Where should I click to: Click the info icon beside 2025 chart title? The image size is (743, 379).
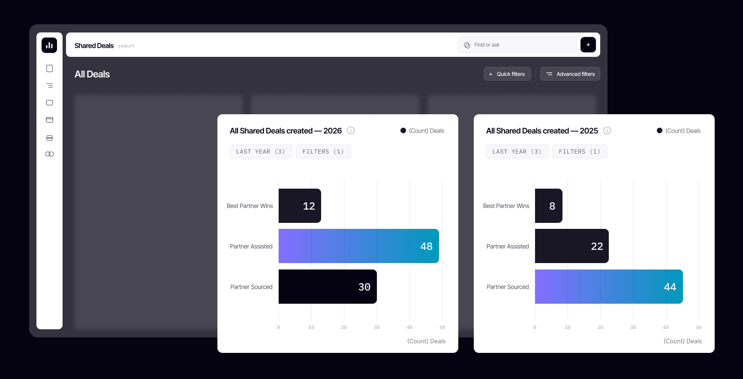[x=607, y=130]
